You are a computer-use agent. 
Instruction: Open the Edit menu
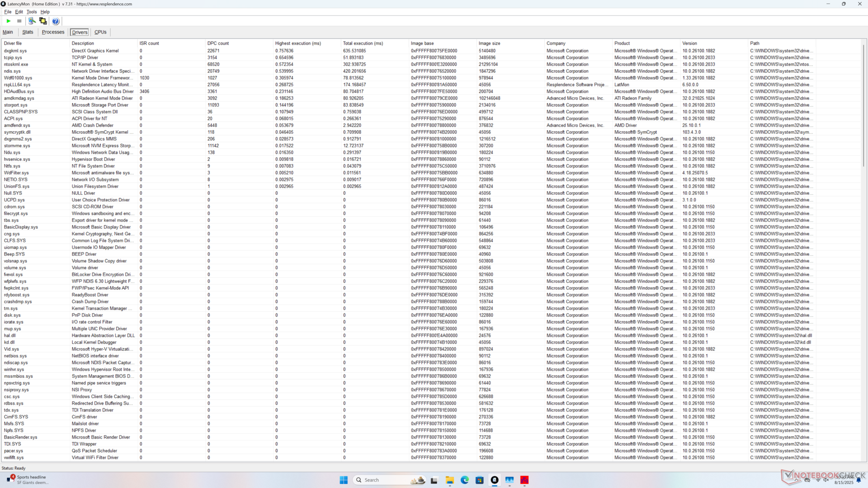click(x=19, y=12)
